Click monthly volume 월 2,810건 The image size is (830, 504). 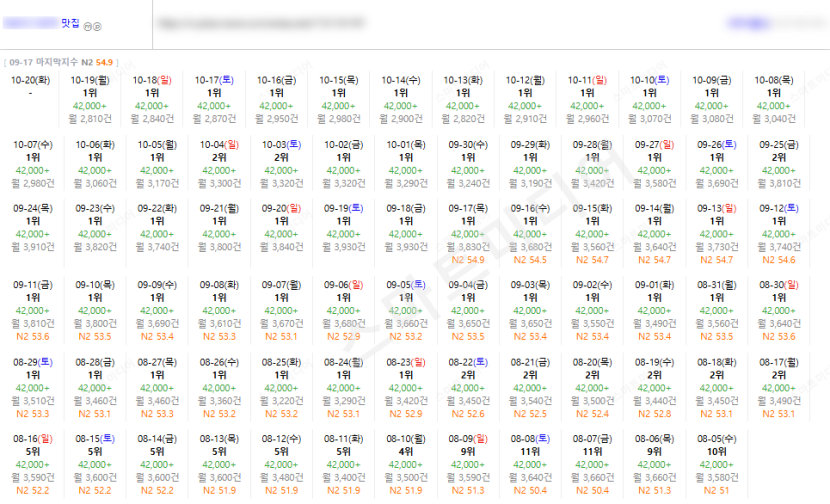(90, 119)
